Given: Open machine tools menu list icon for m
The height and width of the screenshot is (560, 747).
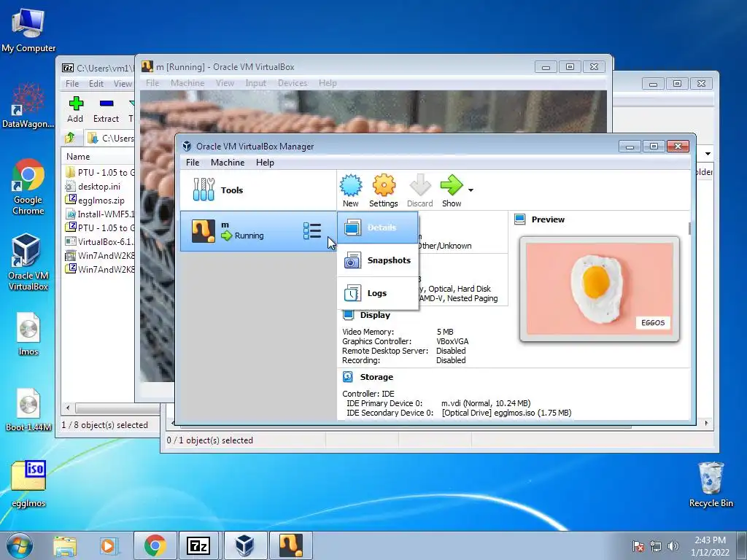Looking at the screenshot, I should 312,231.
